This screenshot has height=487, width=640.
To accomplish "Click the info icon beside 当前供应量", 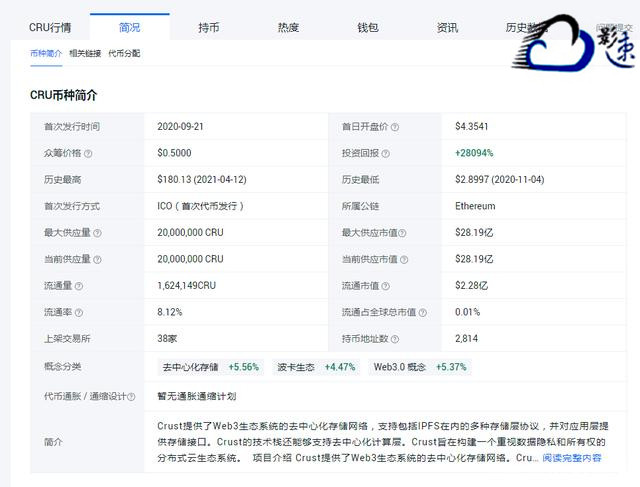I will point(98,259).
